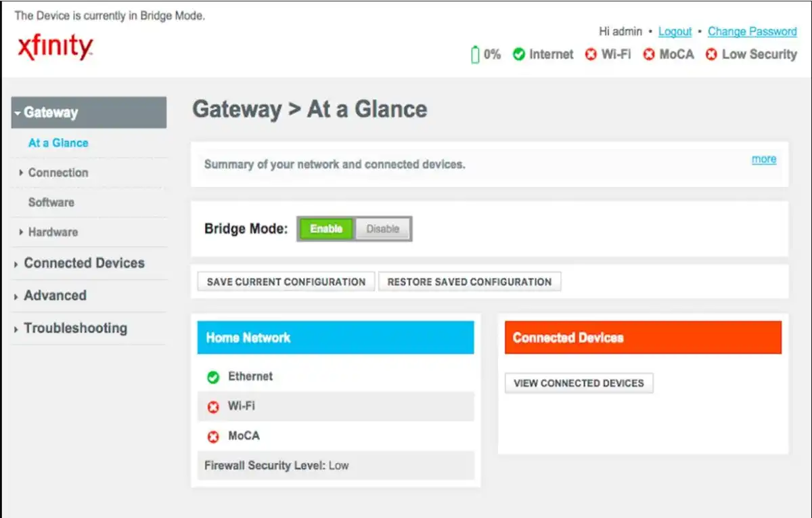Click the Gateway > At a Glance heading
This screenshot has width=812, height=518.
(310, 109)
